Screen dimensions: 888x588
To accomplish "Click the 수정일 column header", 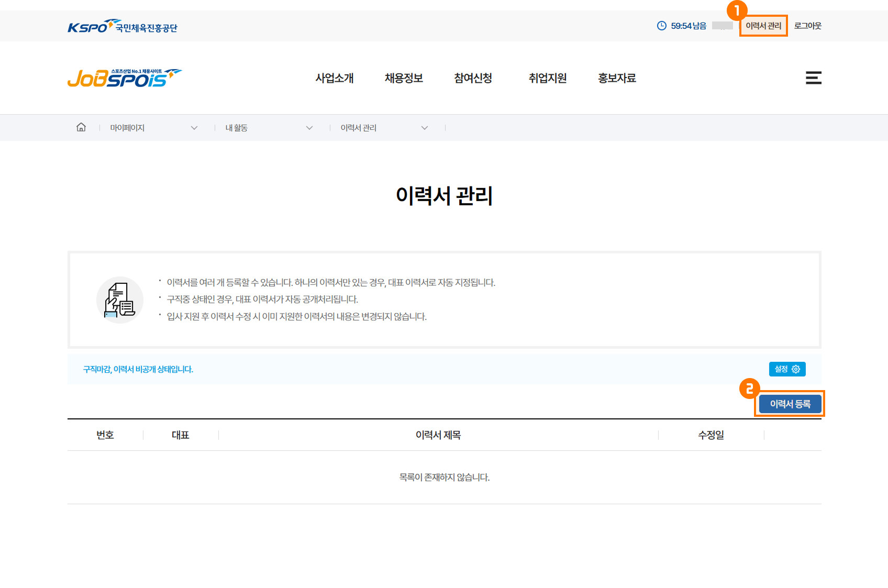I will click(x=711, y=435).
